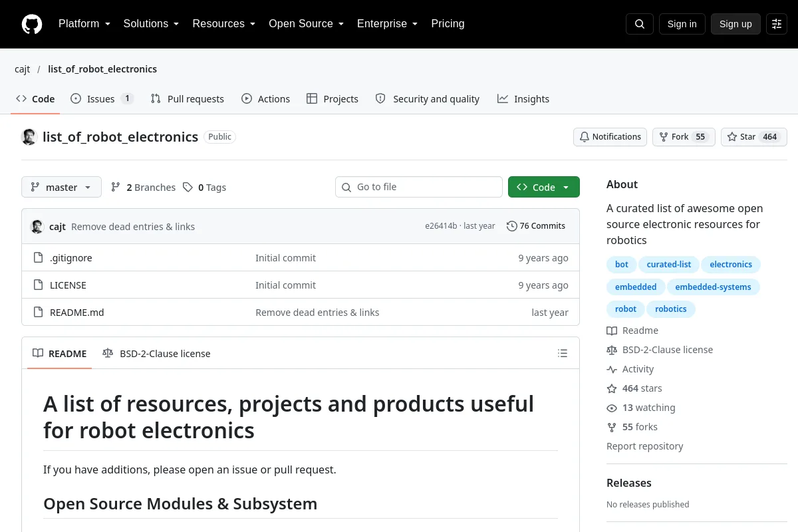Open commit hash e26414b
The image size is (798, 532).
click(x=441, y=226)
